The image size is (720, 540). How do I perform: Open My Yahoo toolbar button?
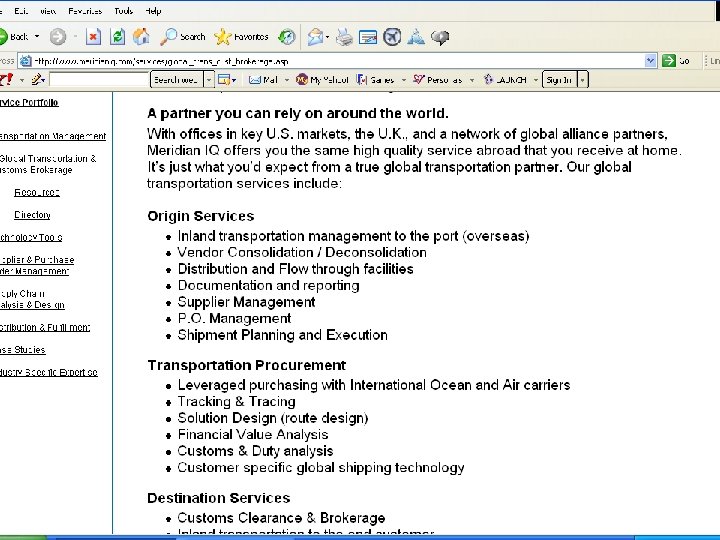[x=322, y=80]
